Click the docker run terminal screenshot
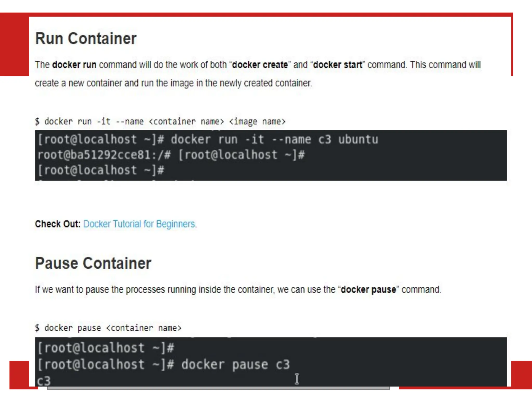532x399 pixels. tap(271, 155)
